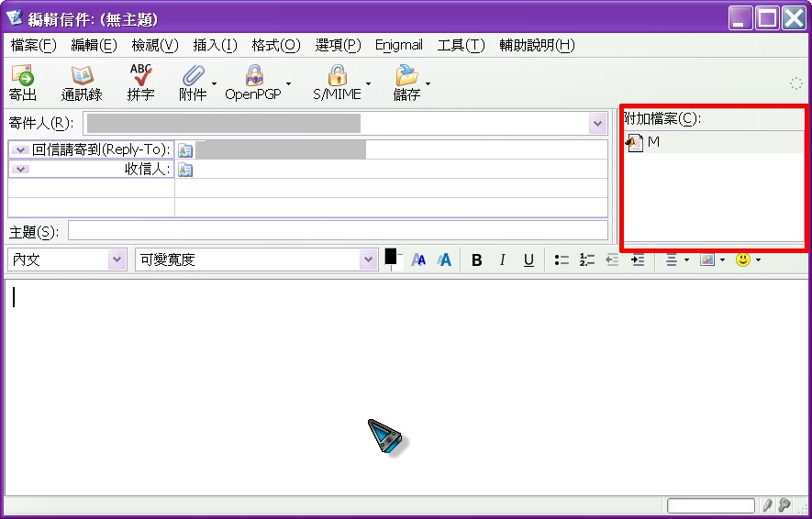Click the larger font size icon
Viewport: 812px width, 519px height.
pyautogui.click(x=444, y=259)
